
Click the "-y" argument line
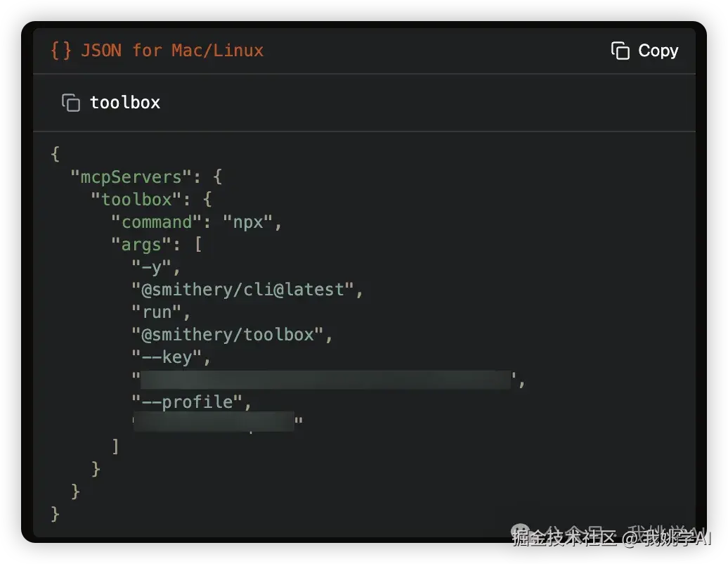(155, 267)
